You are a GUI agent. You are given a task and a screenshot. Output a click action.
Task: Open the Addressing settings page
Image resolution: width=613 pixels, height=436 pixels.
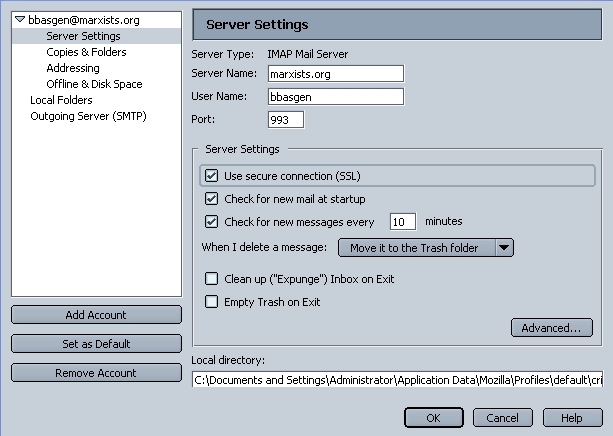tap(72, 68)
